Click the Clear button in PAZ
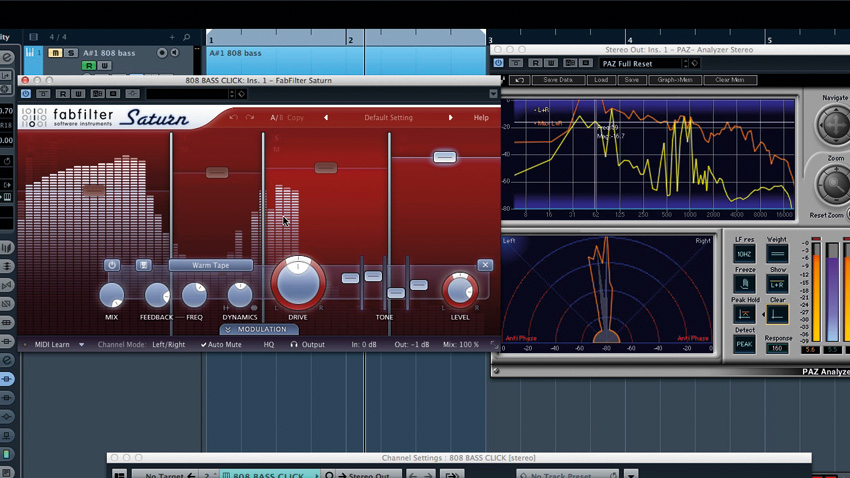This screenshot has width=850, height=478. pyautogui.click(x=777, y=314)
